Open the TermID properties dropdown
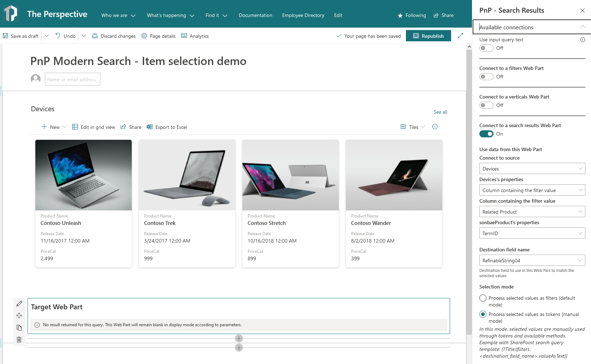This screenshot has width=591, height=364. [532, 233]
